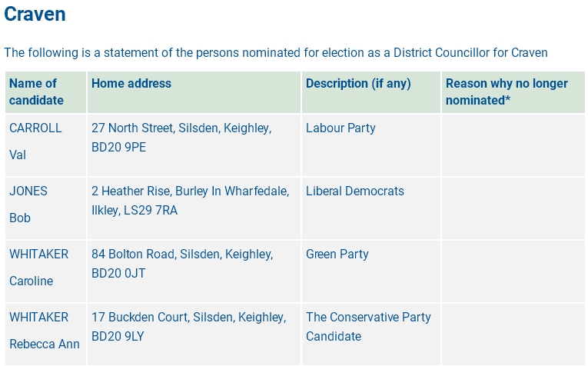The image size is (588, 366).
Task: Select the WHITAKER Rebecca Ann name cell
Action: click(44, 331)
